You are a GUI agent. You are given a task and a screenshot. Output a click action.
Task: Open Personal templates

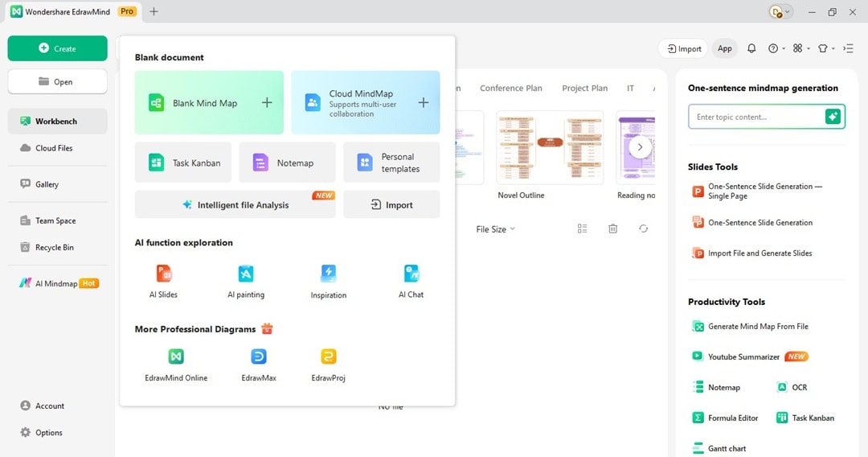[x=391, y=163]
